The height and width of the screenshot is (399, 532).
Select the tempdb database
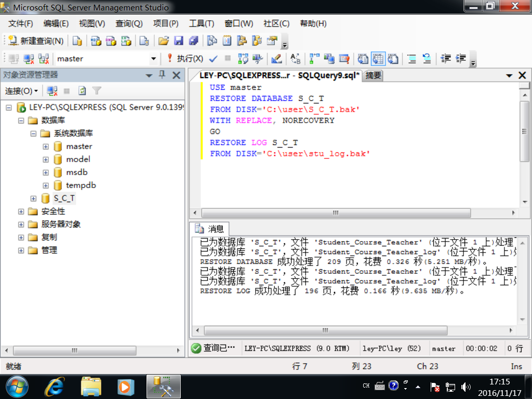(81, 185)
